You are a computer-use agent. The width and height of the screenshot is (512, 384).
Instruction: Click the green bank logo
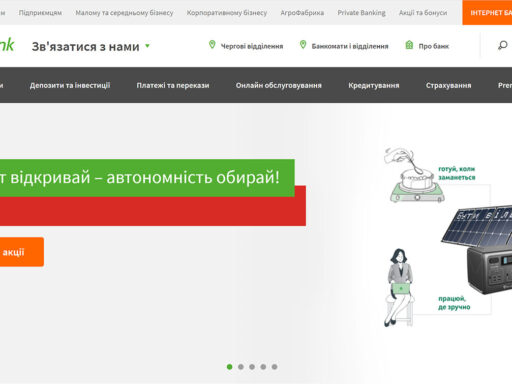7,44
